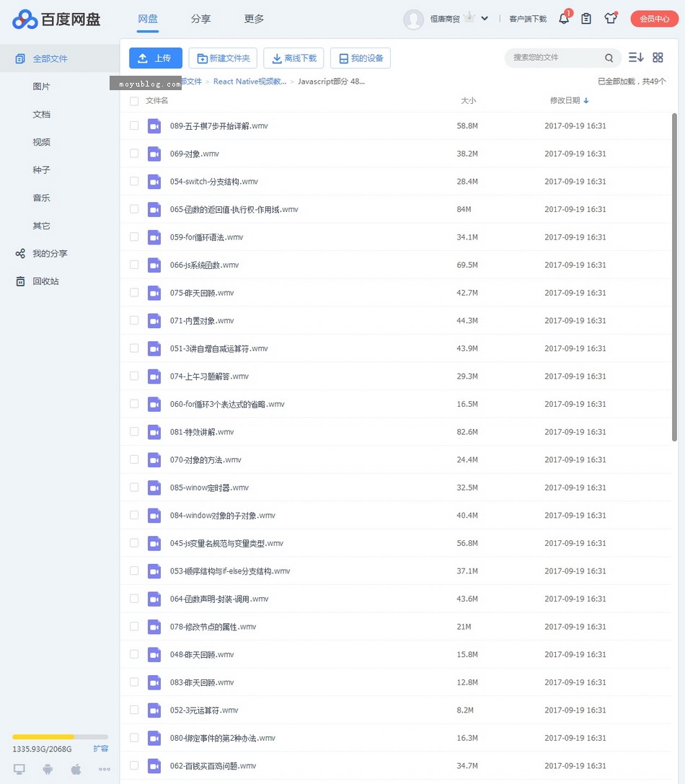685x784 pixels.
Task: Open file 070-对象的方法.wmv
Action: (205, 460)
